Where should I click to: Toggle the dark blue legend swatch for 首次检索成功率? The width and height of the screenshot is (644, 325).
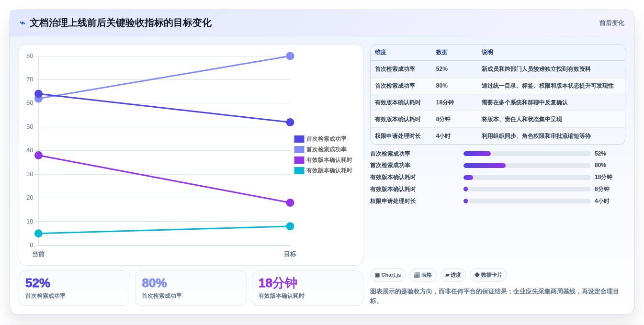299,139
